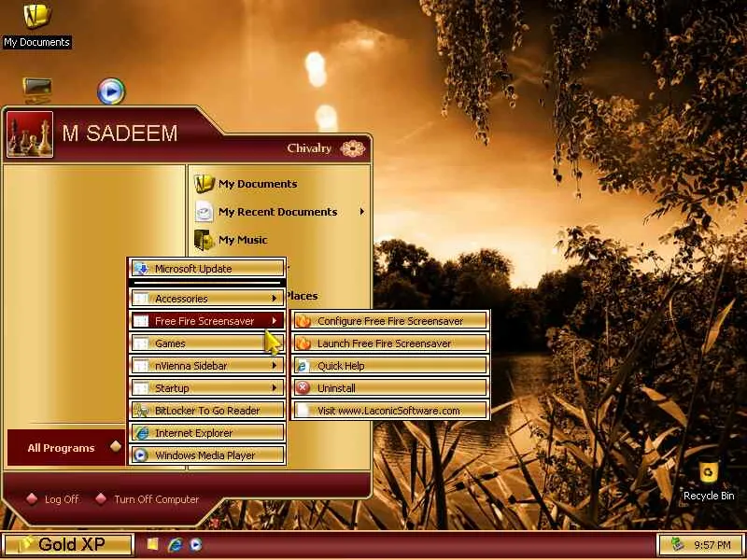Image resolution: width=747 pixels, height=560 pixels.
Task: Click the Startup folder icon
Action: click(141, 388)
